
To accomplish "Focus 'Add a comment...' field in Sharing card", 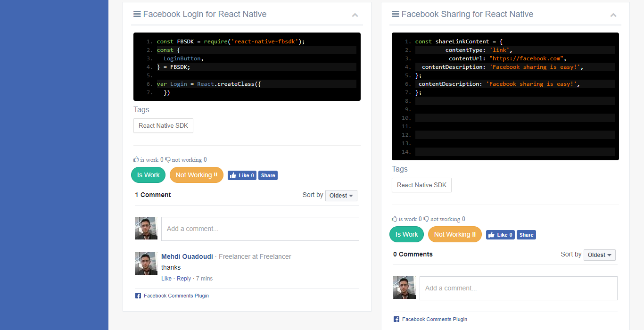I will [519, 288].
